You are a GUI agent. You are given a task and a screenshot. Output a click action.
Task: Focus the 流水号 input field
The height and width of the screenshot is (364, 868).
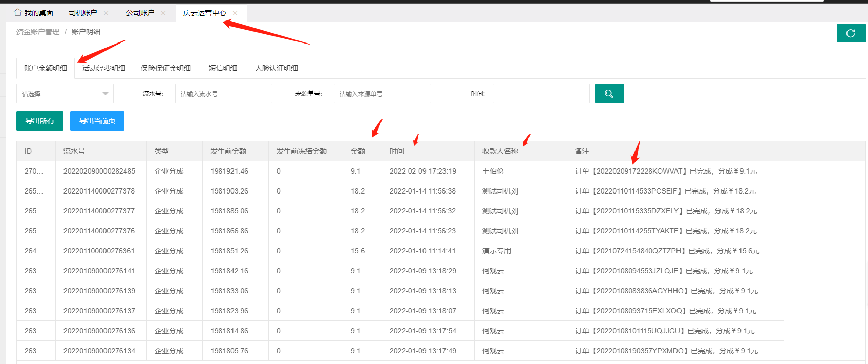coord(223,94)
